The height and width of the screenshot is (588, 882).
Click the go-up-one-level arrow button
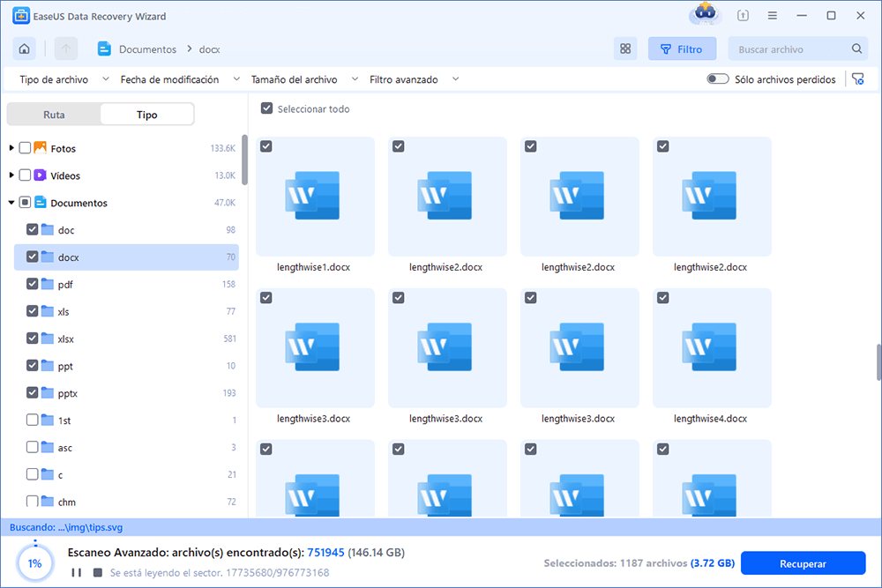point(66,48)
